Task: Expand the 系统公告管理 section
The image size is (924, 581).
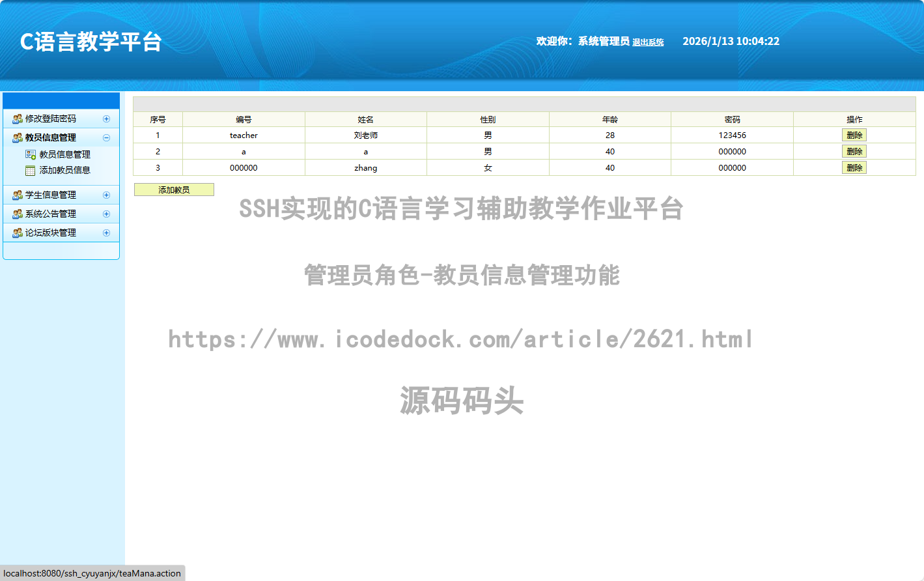Action: tap(106, 214)
